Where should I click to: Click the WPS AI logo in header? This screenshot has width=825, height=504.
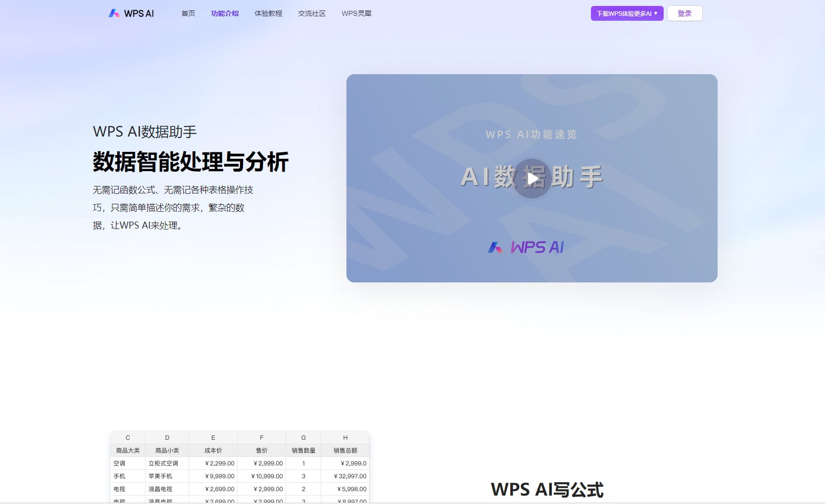pyautogui.click(x=131, y=13)
